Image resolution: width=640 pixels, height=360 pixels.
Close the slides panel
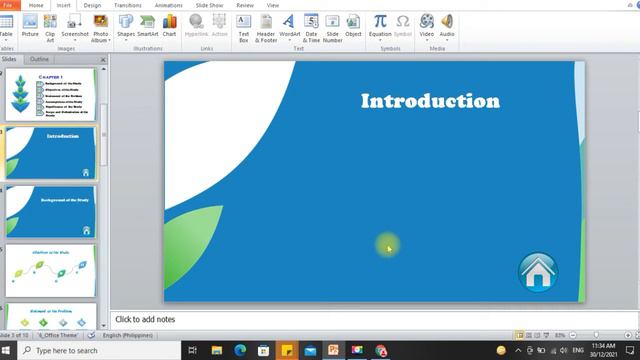pyautogui.click(x=103, y=60)
